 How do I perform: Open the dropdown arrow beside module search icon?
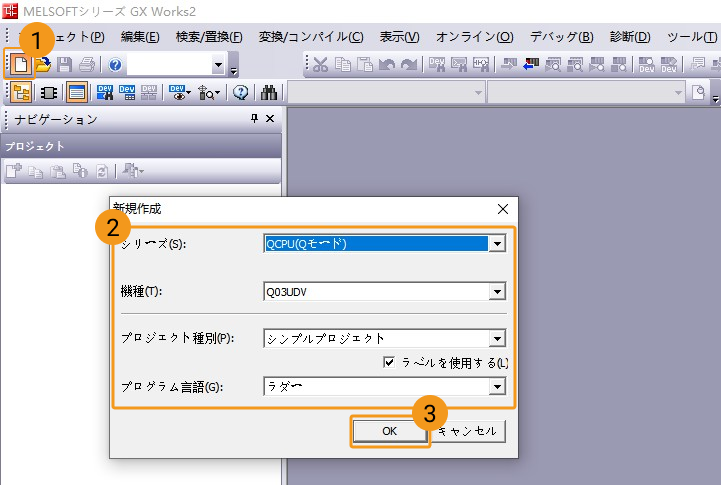click(217, 93)
